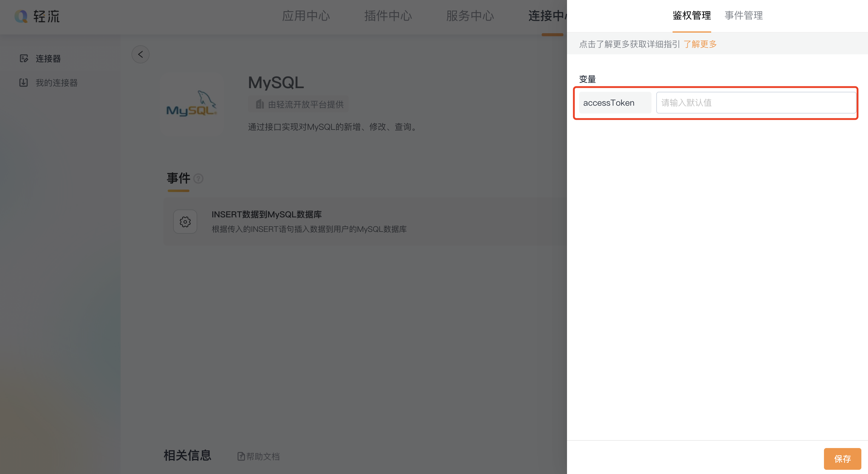This screenshot has height=474, width=868.
Task: Click the 点击了解更多获取详细指引 hint text
Action: [629, 44]
